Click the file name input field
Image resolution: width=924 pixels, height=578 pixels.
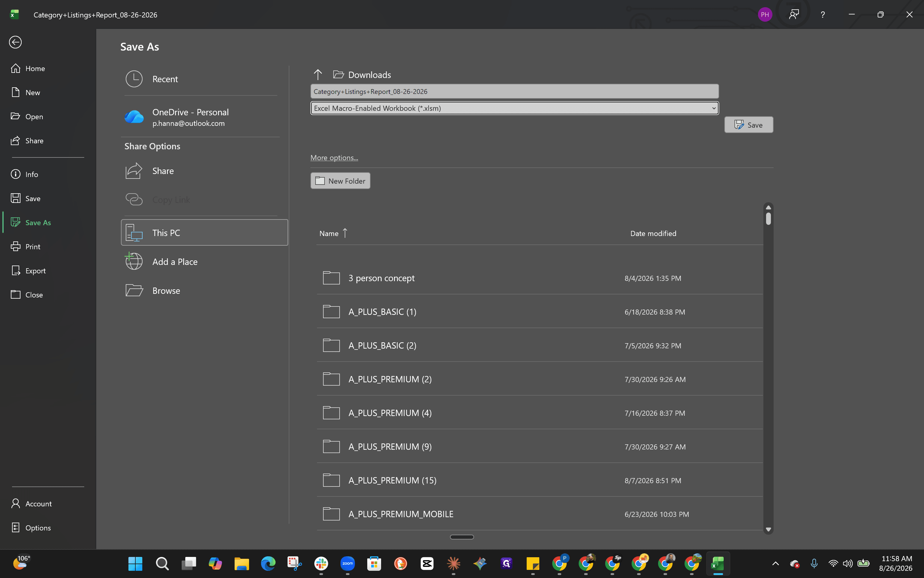coord(514,91)
